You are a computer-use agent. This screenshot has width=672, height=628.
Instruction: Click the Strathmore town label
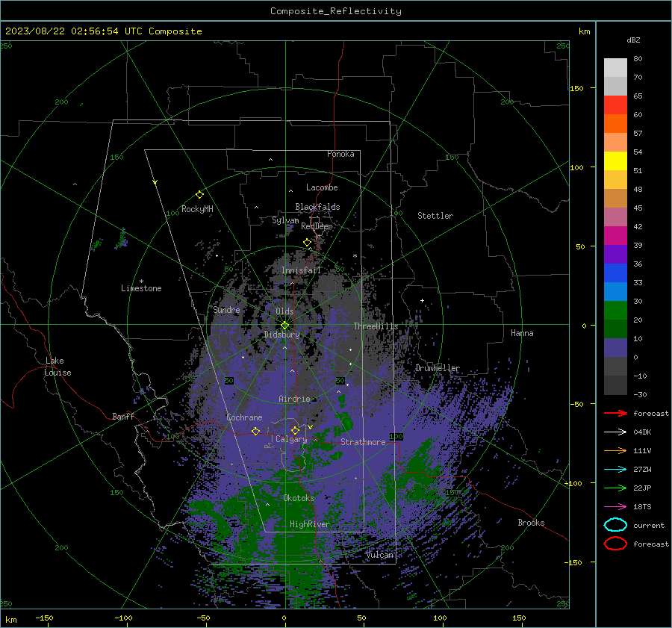(363, 442)
